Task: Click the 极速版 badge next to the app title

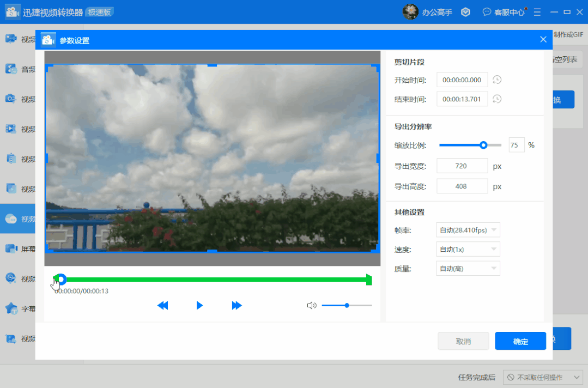Action: point(100,13)
